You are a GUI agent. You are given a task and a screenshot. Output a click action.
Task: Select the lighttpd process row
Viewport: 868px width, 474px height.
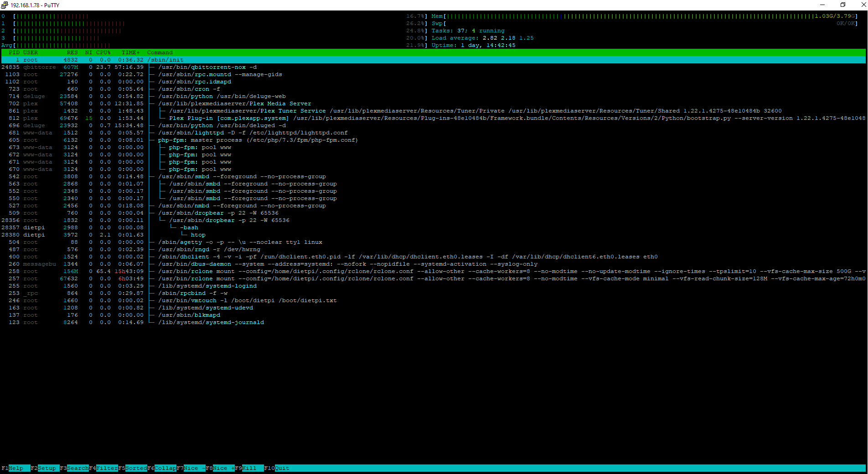point(434,133)
